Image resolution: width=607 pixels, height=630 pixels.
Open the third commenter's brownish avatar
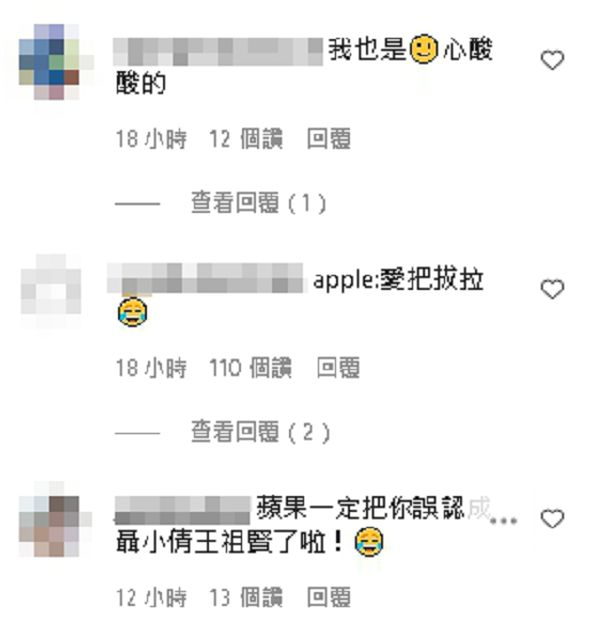tap(50, 519)
